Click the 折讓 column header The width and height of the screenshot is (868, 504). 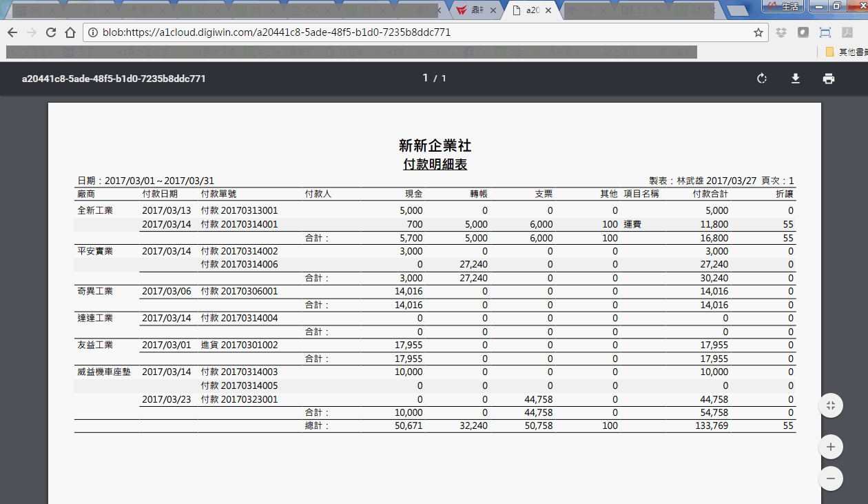785,194
